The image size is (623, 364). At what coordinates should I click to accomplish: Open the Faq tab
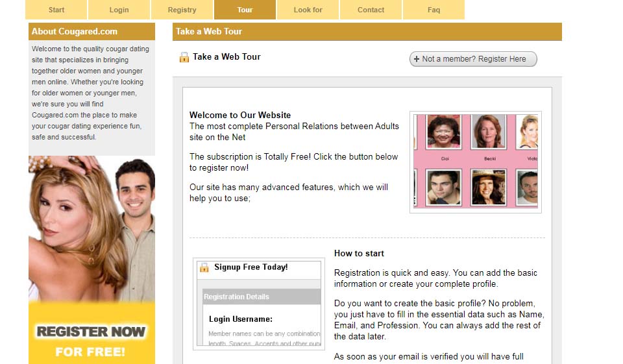click(434, 10)
